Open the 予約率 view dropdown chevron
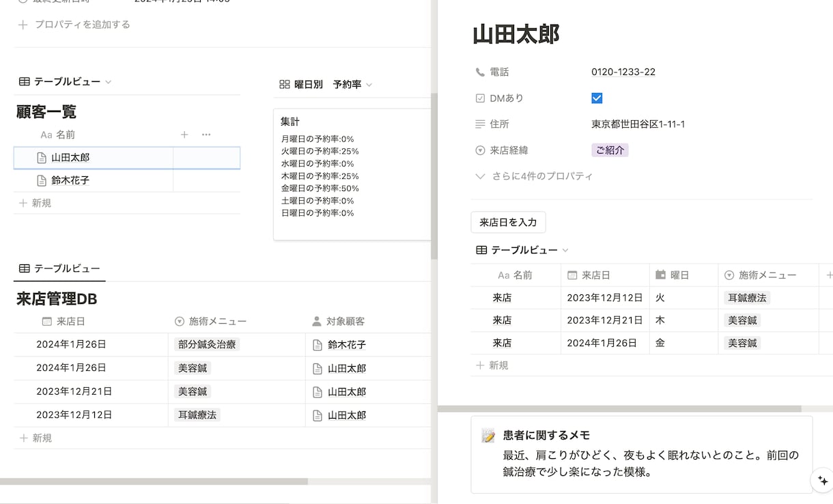Viewport: 833px width, 504px height. pos(369,85)
